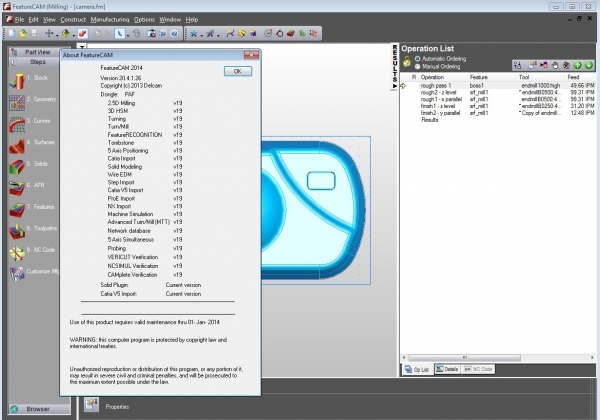Viewport: 600px width, 420px height.
Task: Open dropdown arrow beside the pick arrow tool
Action: pos(128,35)
